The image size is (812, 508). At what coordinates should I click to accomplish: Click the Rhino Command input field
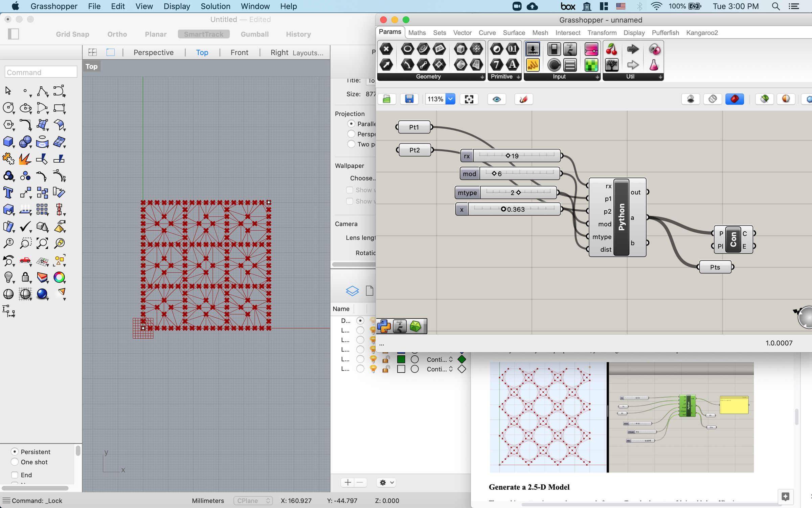(41, 72)
